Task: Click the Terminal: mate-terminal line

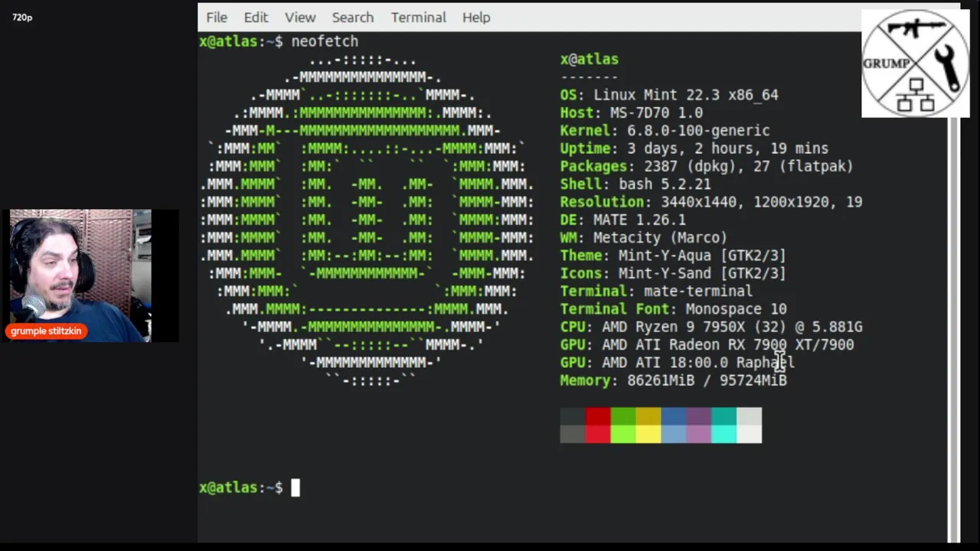Action: pyautogui.click(x=656, y=292)
